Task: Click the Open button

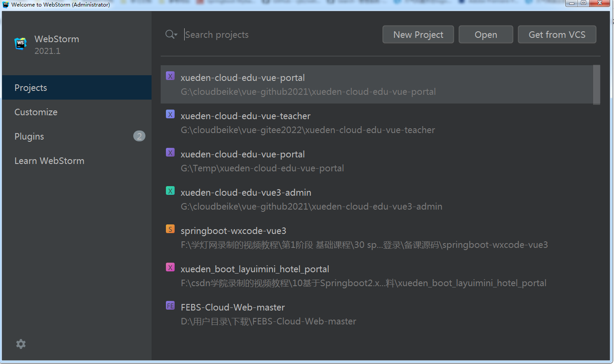Action: point(486,35)
